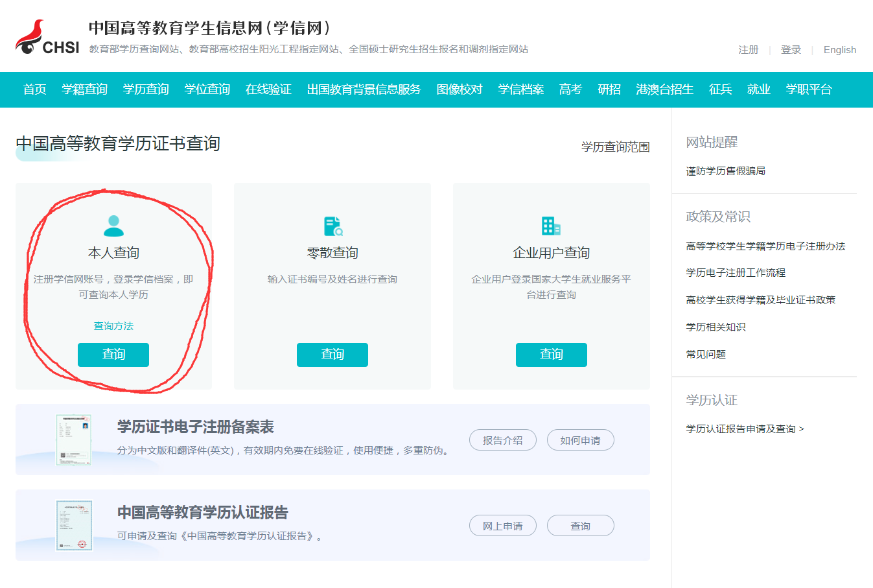
Task: Open 学籍查询 navigation item
Action: pos(84,89)
